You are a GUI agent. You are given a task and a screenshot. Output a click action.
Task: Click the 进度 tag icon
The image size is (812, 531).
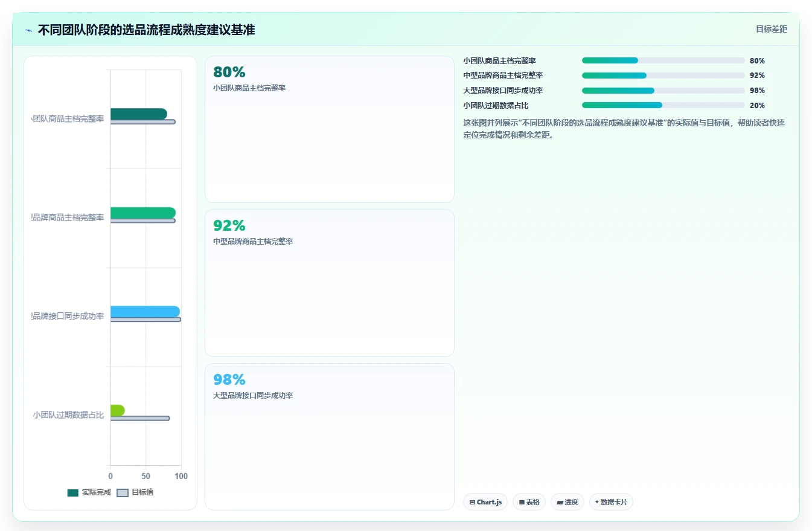[x=560, y=502]
